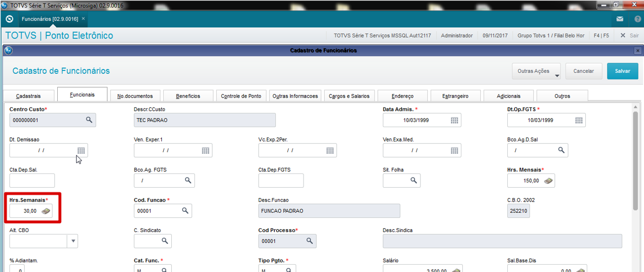Click the Salvar button
Screen dimensions: 644x272
pyautogui.click(x=622, y=71)
